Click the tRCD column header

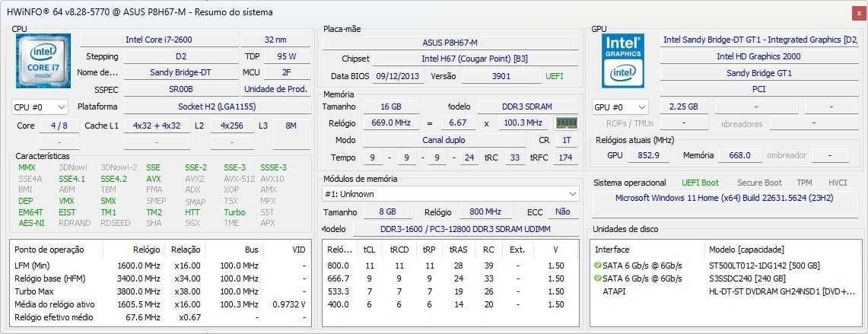coord(399,250)
